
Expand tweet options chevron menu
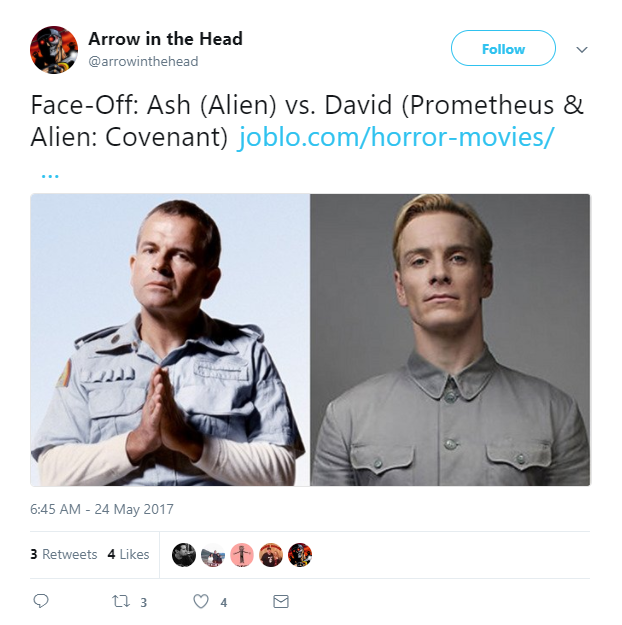[582, 49]
